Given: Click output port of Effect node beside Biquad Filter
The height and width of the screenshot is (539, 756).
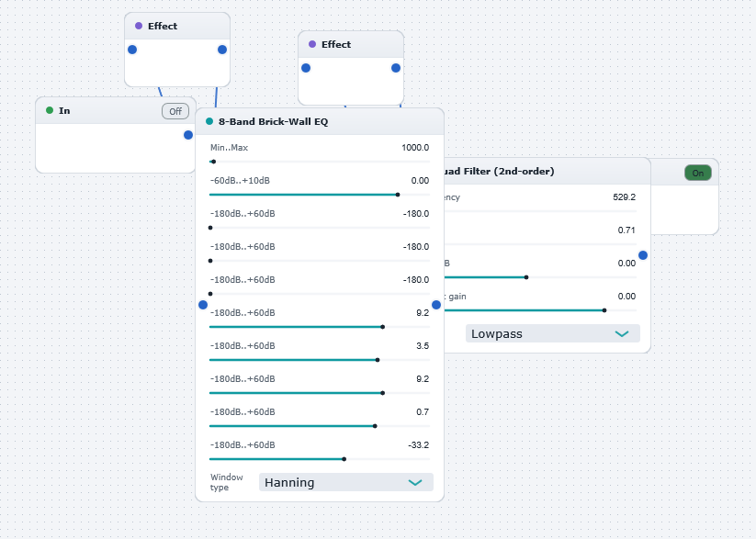Looking at the screenshot, I should (396, 68).
